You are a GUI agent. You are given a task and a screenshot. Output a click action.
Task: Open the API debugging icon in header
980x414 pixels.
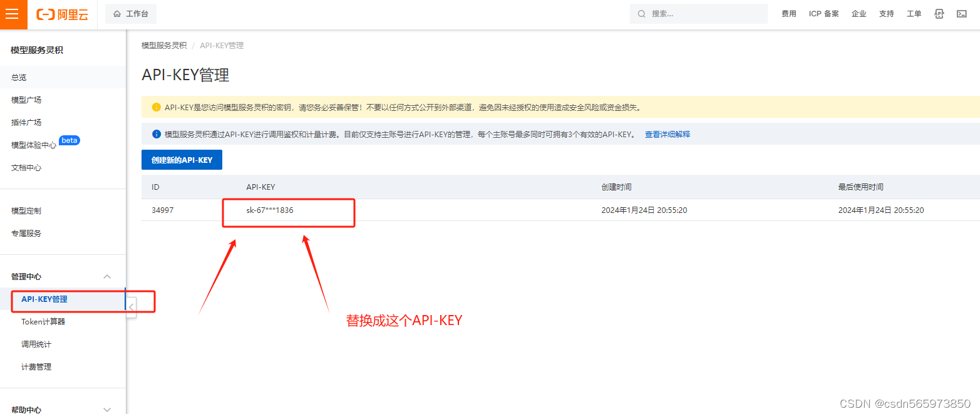939,14
